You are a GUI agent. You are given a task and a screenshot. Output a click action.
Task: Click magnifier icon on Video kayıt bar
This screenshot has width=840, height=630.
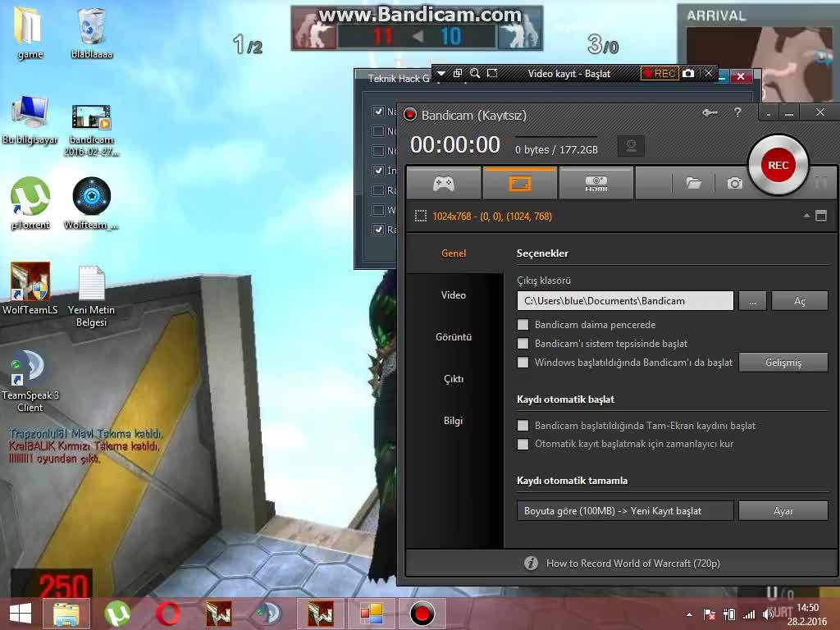pyautogui.click(x=475, y=73)
